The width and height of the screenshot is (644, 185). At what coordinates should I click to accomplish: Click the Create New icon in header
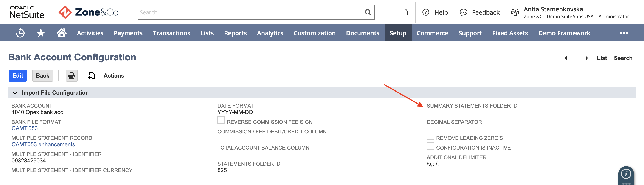pos(405,12)
